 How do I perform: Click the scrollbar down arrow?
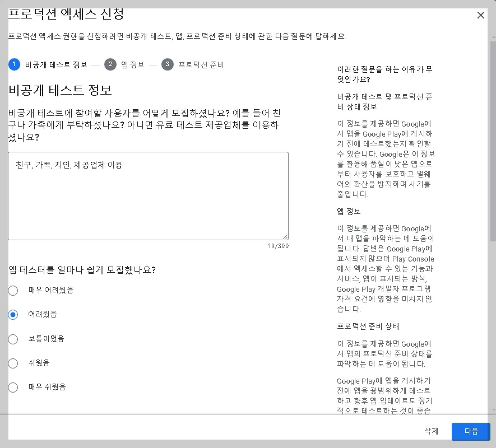click(x=493, y=410)
